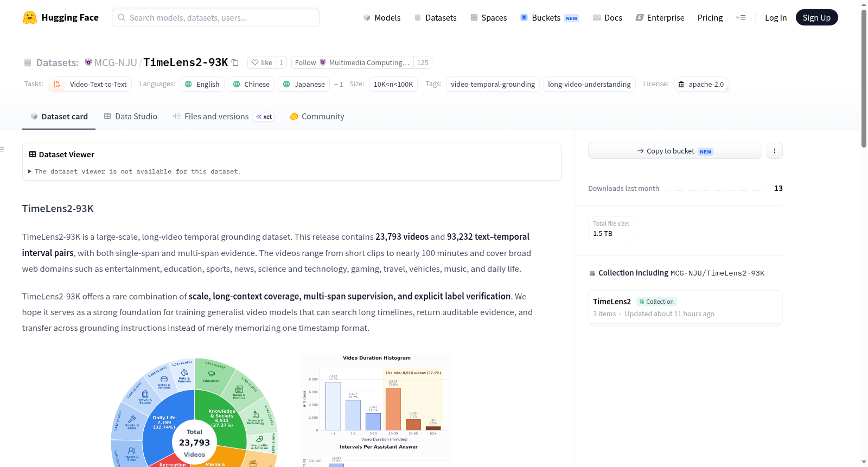Go to Spaces
The height and width of the screenshot is (467, 868).
coord(489,17)
